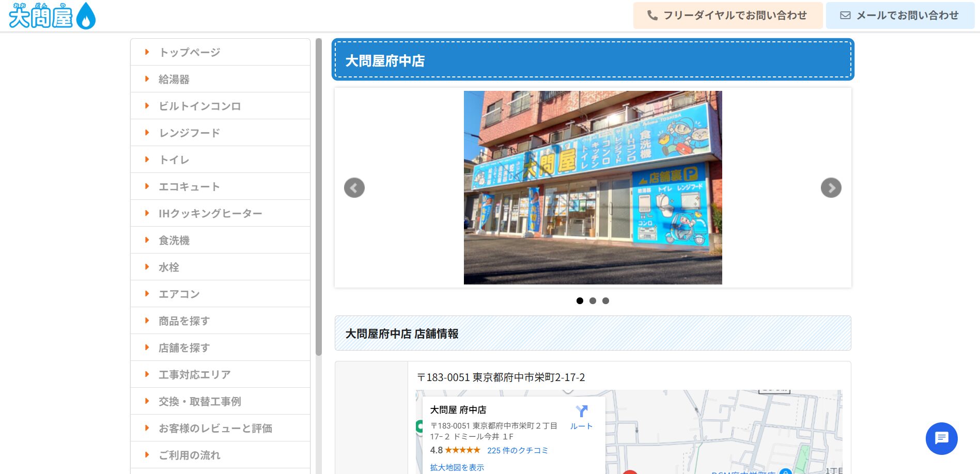Screen dimensions: 980x474
Task: Click the phone icon for free dial inquiry
Action: point(652,15)
